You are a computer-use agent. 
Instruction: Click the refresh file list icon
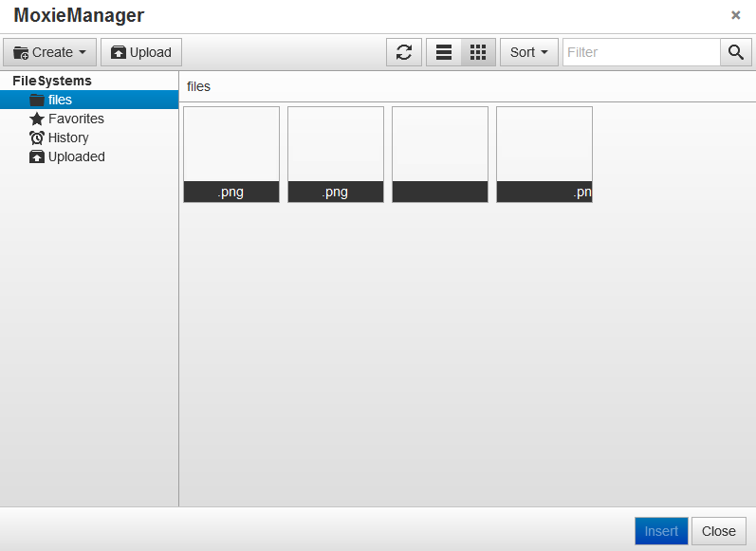(404, 52)
